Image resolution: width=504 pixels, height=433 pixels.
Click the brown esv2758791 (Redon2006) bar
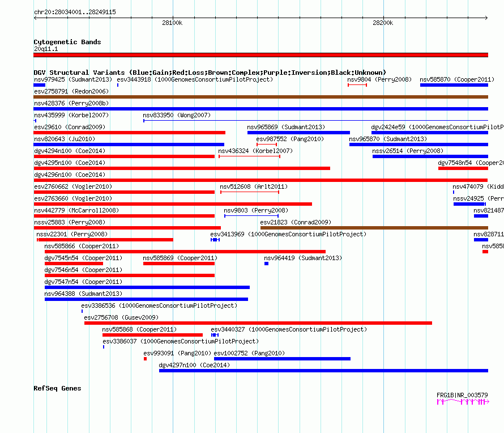point(260,97)
